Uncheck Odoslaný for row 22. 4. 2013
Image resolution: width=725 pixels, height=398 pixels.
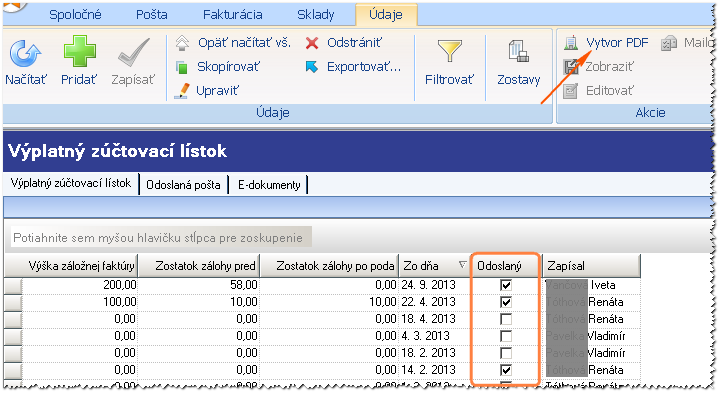506,302
